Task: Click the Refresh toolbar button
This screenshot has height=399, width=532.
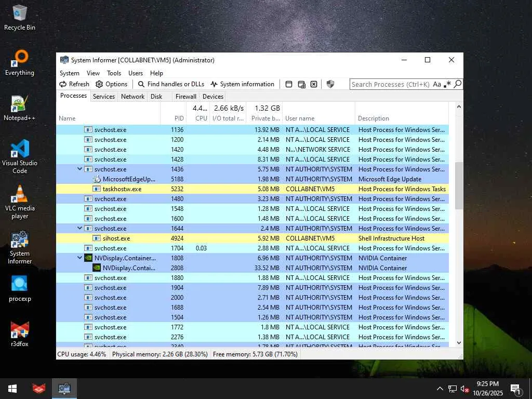Action: click(74, 84)
